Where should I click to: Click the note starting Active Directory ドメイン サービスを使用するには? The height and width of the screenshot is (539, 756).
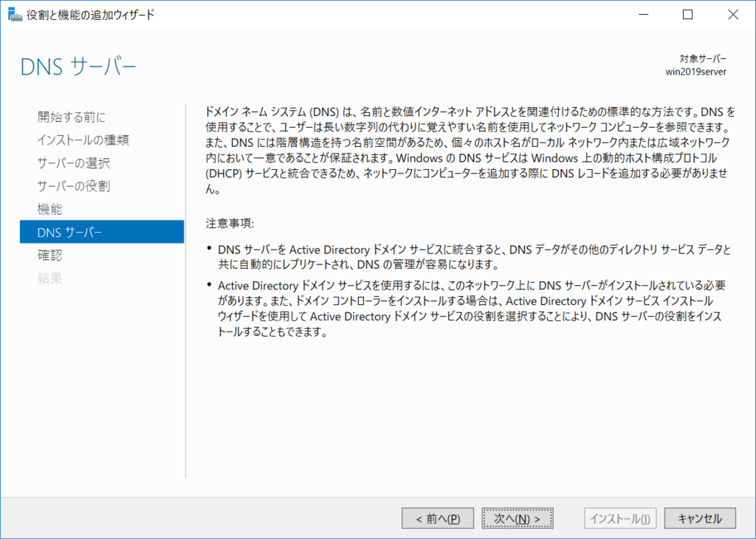coord(472,309)
